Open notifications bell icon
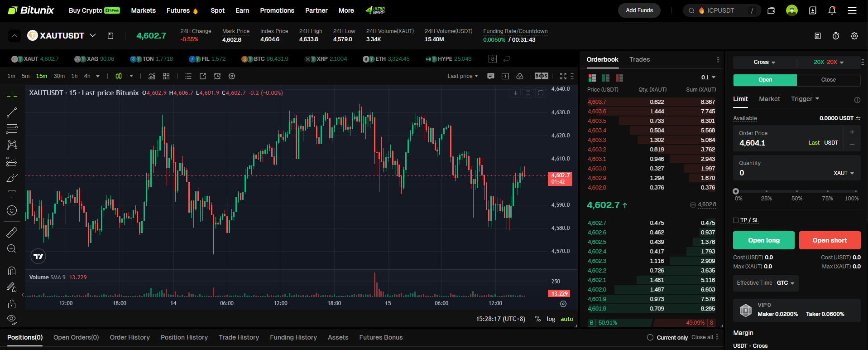 [832, 10]
